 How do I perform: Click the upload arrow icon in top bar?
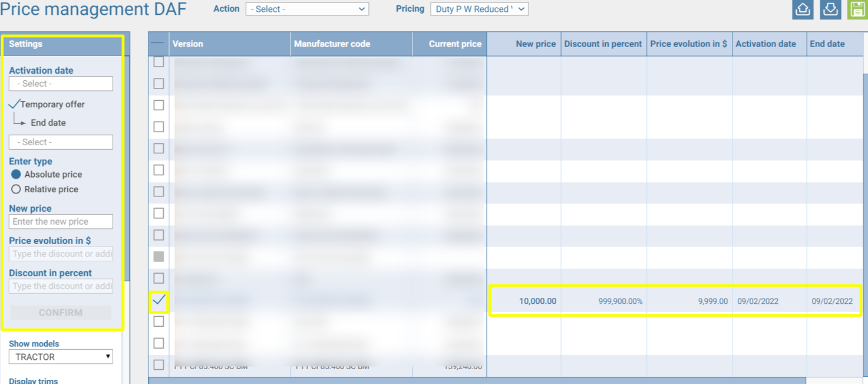coord(803,9)
